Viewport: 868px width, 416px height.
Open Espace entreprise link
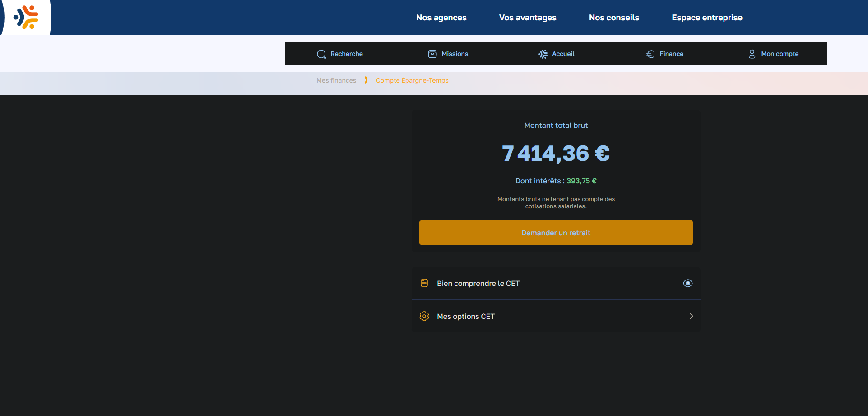point(706,18)
